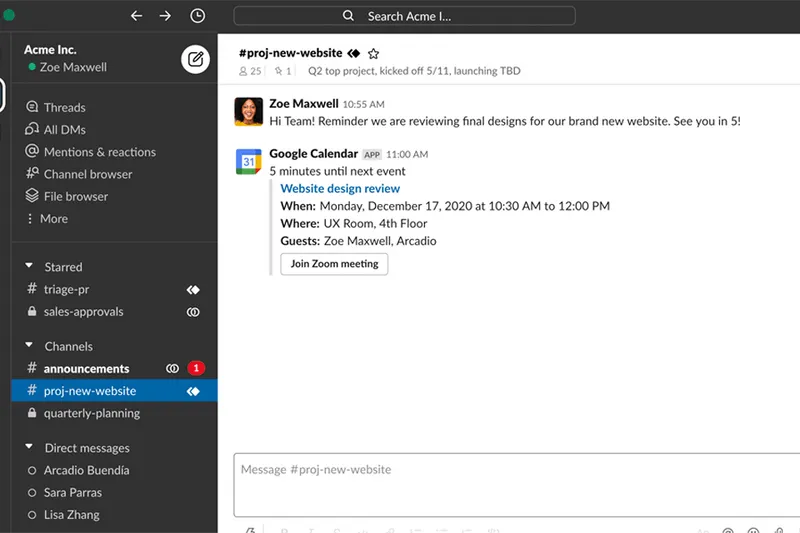
Task: Click the presence circle beside Arcadio Buendía
Action: pyautogui.click(x=32, y=470)
